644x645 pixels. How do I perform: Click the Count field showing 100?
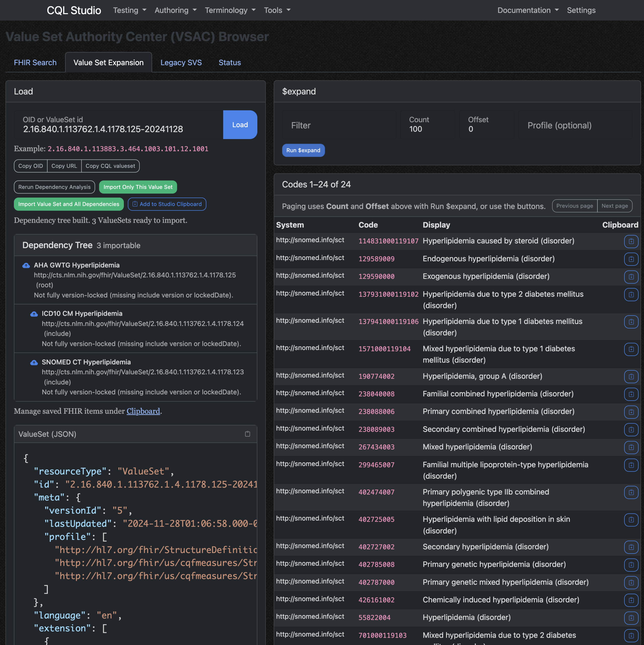click(428, 124)
